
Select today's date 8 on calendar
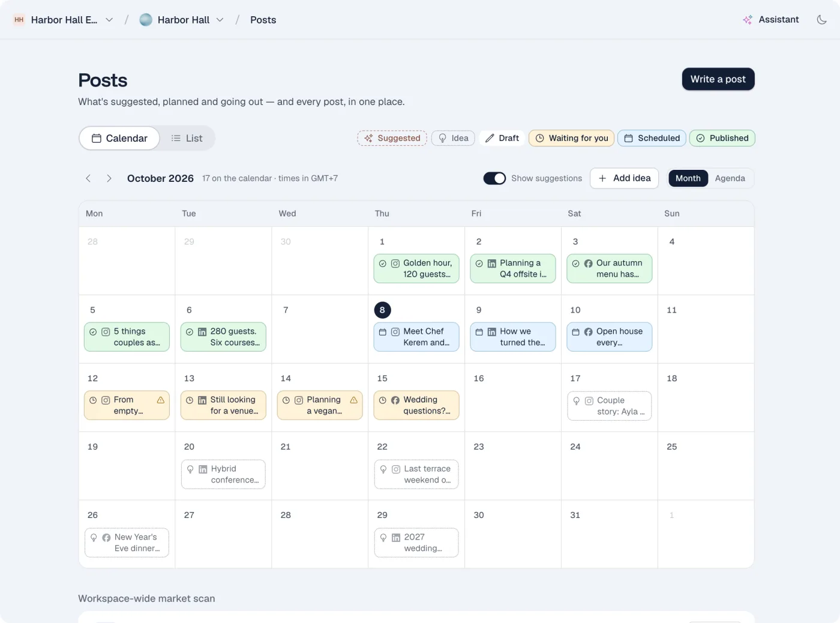[x=382, y=310]
